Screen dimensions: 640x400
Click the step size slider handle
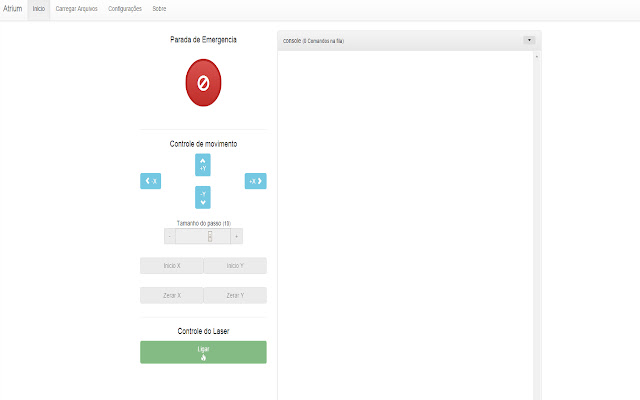click(x=210, y=236)
